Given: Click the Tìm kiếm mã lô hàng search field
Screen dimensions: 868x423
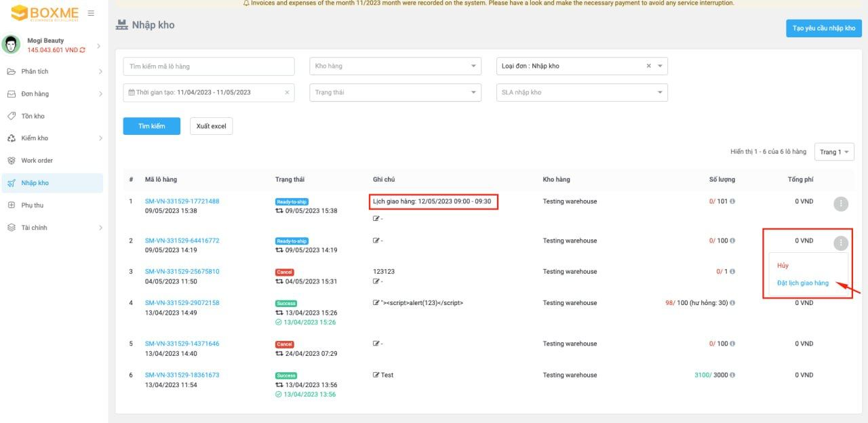Looking at the screenshot, I should click(x=208, y=65).
